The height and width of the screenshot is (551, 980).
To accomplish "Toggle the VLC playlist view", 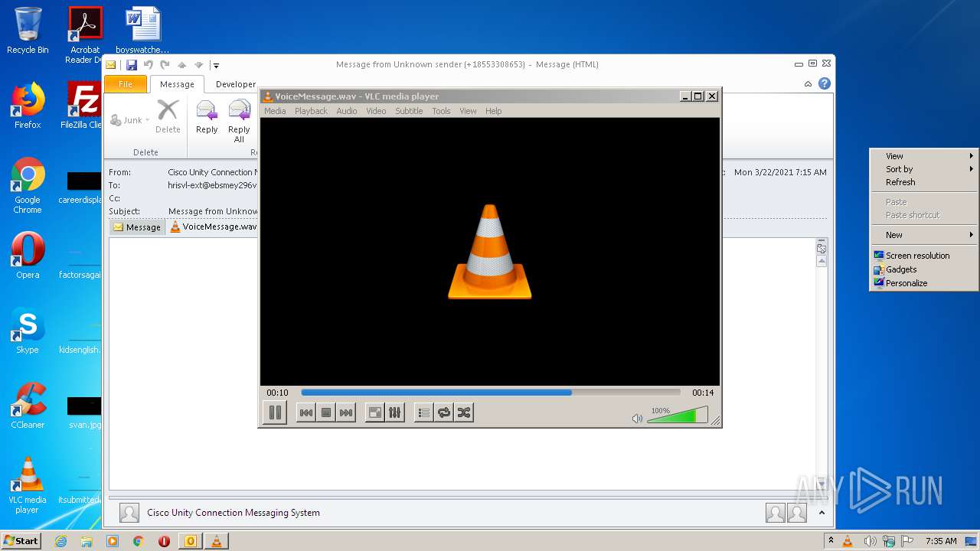I will click(423, 412).
